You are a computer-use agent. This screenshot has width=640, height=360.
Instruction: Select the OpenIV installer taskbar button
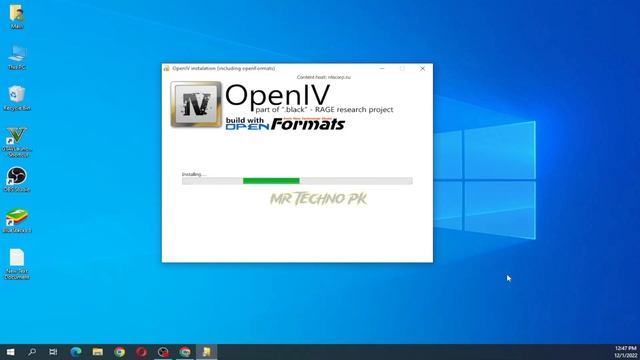207,352
